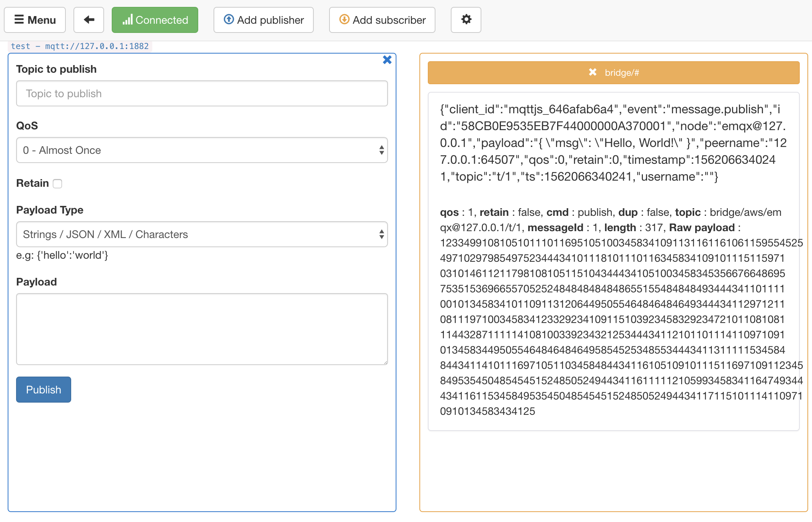This screenshot has height=522, width=812.
Task: Click Add subscriber button
Action: 382,20
